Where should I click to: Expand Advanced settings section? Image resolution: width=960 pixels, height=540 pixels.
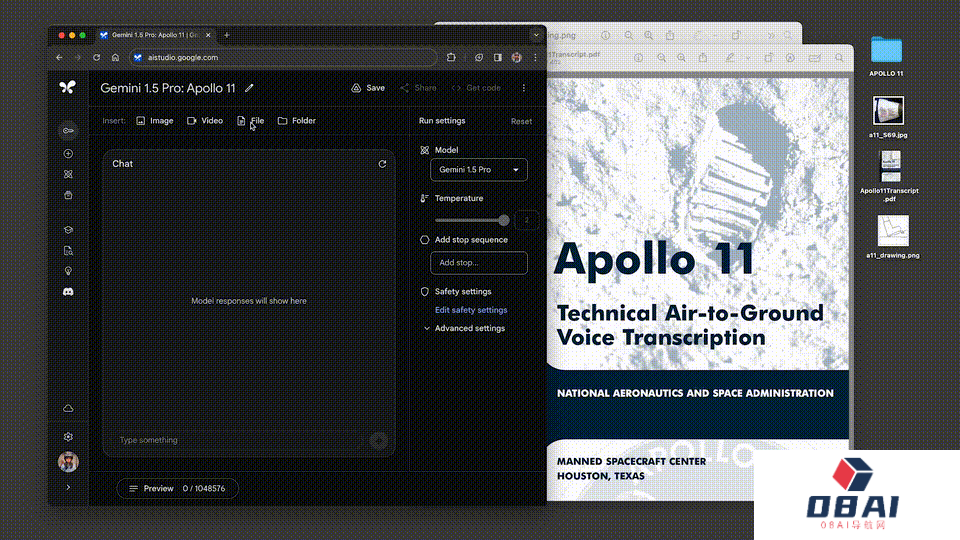pos(465,328)
